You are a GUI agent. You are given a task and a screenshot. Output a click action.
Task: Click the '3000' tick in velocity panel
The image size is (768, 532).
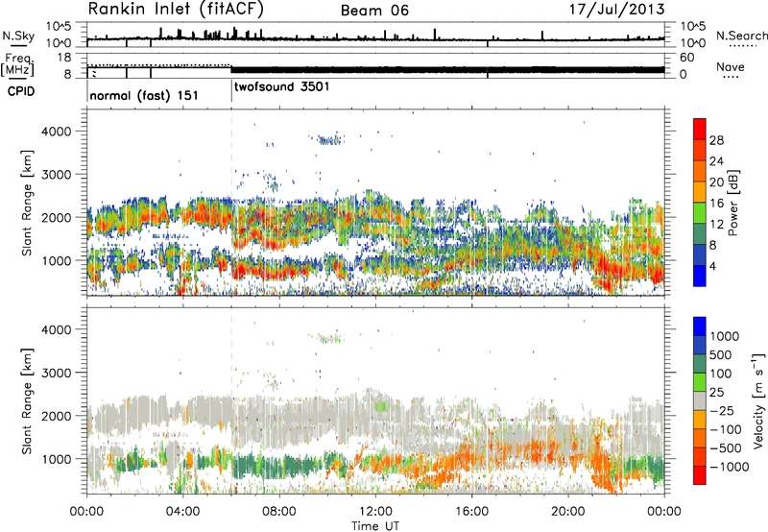(x=56, y=373)
